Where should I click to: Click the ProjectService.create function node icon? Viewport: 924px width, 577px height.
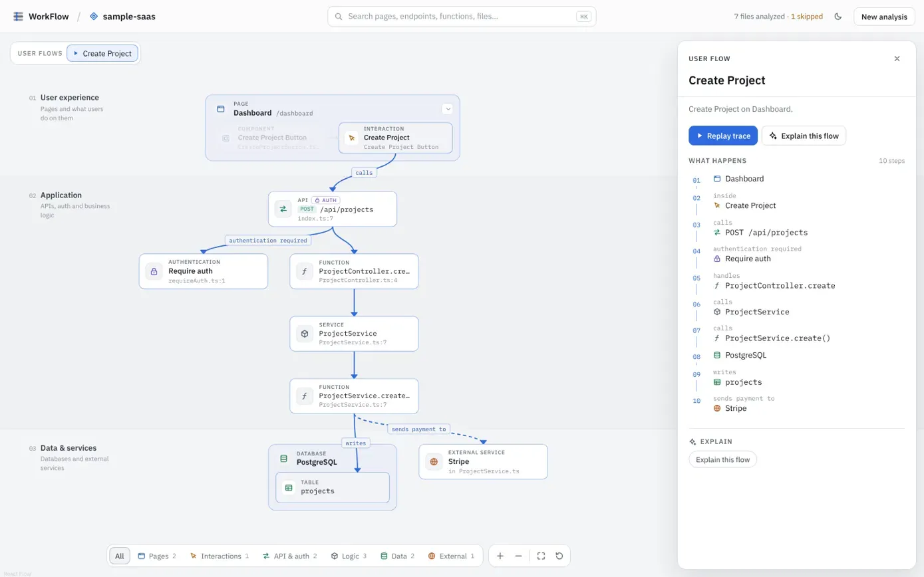pyautogui.click(x=305, y=396)
